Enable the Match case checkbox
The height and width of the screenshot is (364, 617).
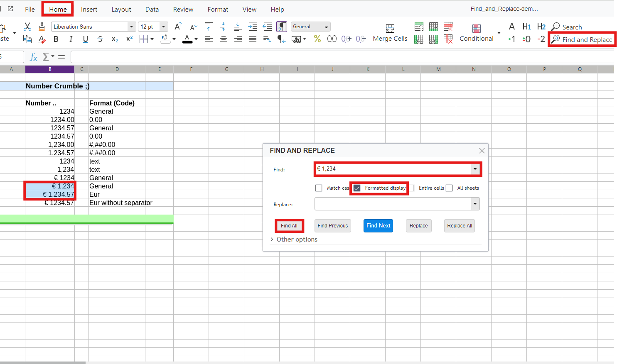point(319,188)
